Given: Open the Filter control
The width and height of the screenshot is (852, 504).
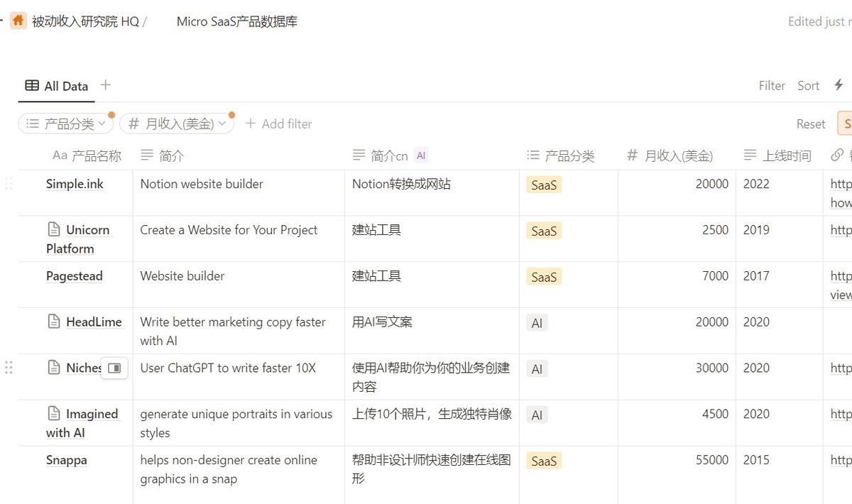Looking at the screenshot, I should [772, 86].
